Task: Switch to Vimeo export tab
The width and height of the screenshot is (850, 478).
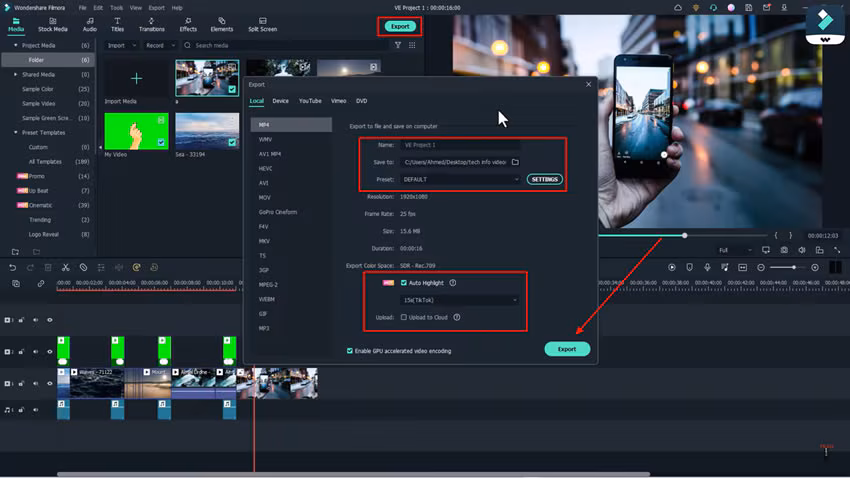Action: click(338, 101)
